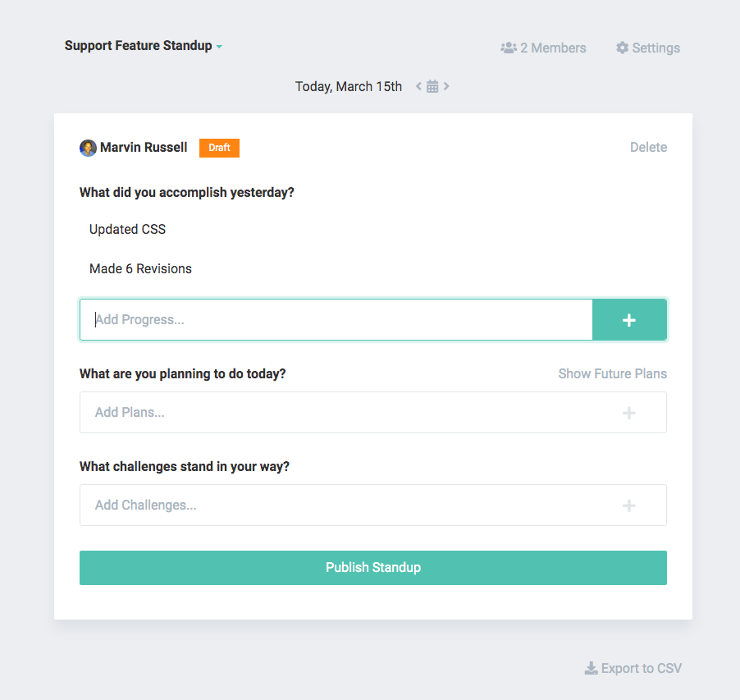Click the plus icon in Add Plans

click(x=628, y=413)
